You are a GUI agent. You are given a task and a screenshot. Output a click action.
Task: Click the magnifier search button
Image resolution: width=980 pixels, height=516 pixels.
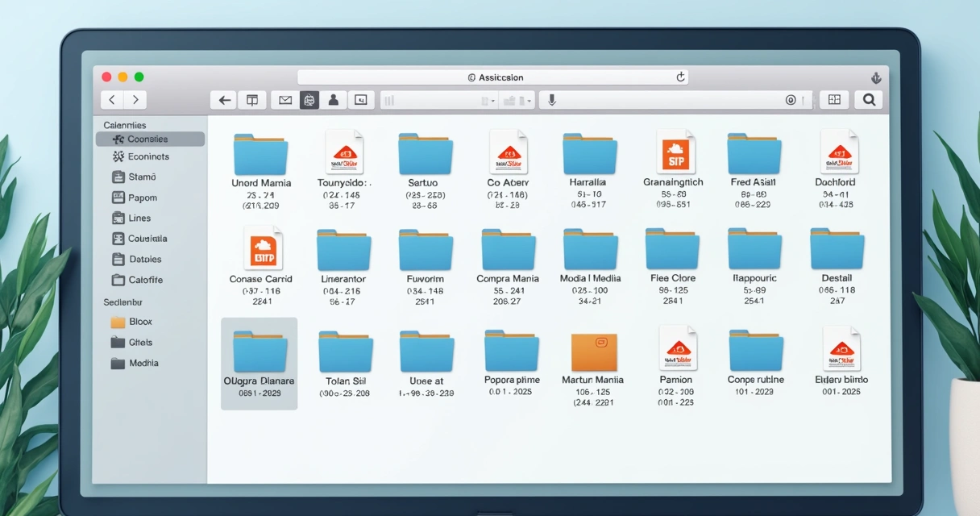[869, 100]
